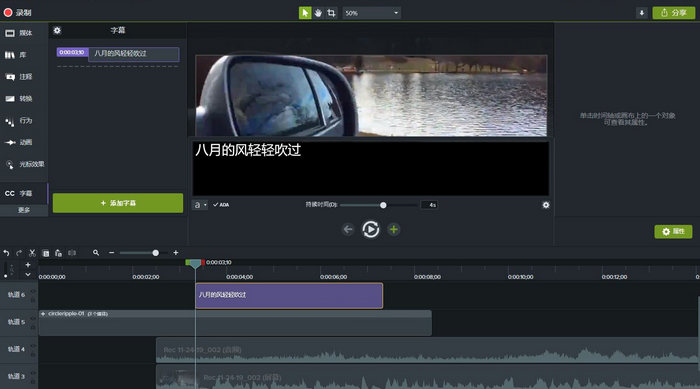Select the arrow Edit mode tool
The image size is (700, 389).
(x=305, y=13)
